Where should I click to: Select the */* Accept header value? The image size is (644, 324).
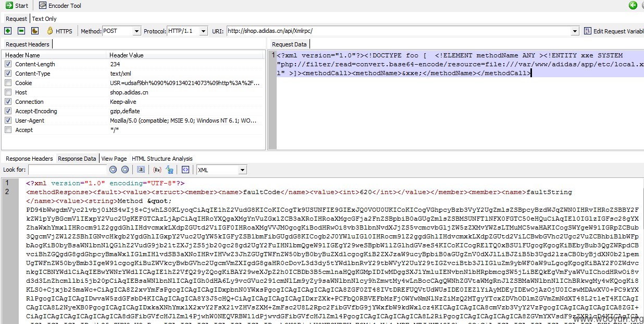coord(114,130)
